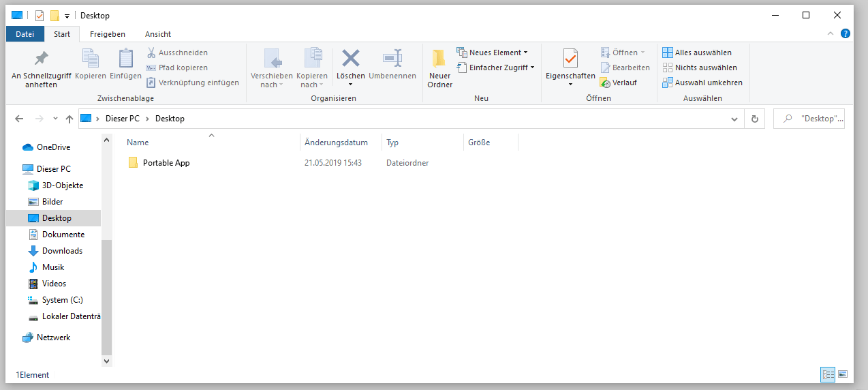Expand address bar history dropdown
868x390 pixels.
[734, 119]
